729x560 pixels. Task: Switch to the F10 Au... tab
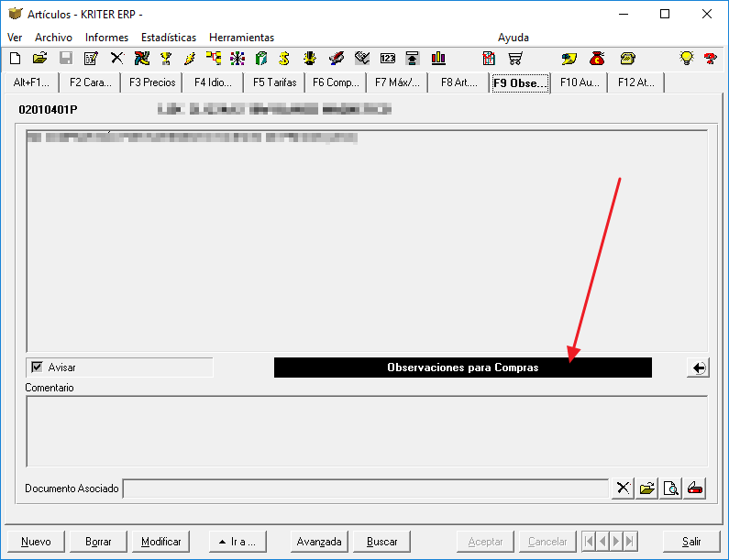[580, 82]
